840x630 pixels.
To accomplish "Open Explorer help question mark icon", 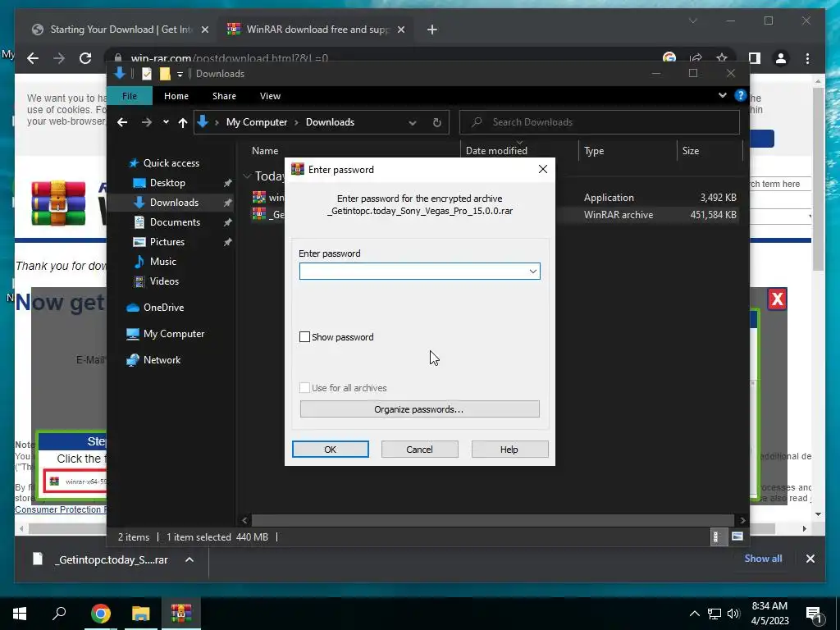I will pyautogui.click(x=741, y=95).
